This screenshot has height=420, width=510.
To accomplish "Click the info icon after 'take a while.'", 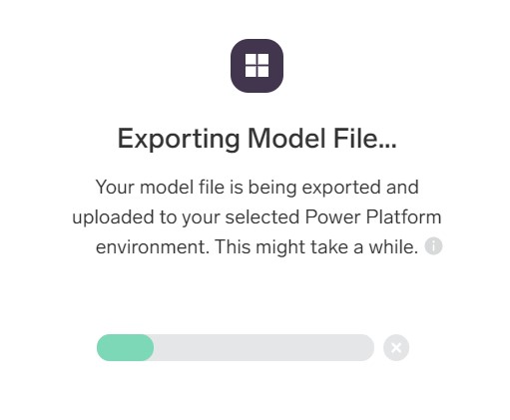I will pyautogui.click(x=433, y=246).
